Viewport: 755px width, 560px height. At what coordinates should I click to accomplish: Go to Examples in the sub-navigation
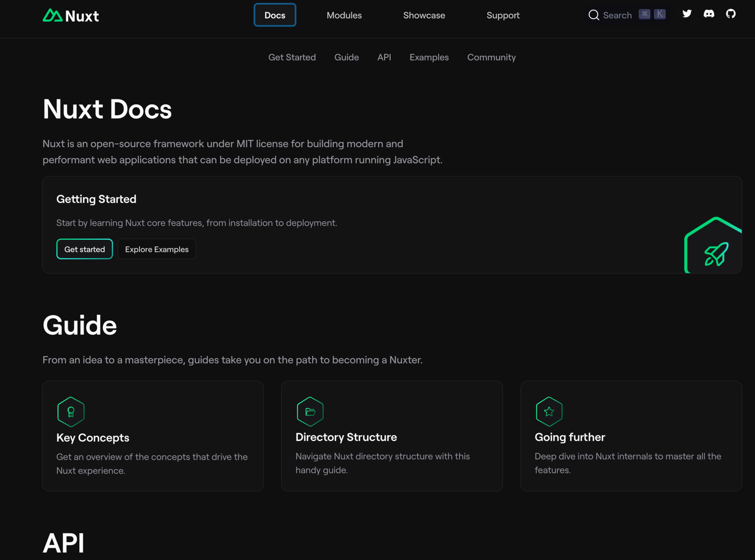click(x=429, y=57)
